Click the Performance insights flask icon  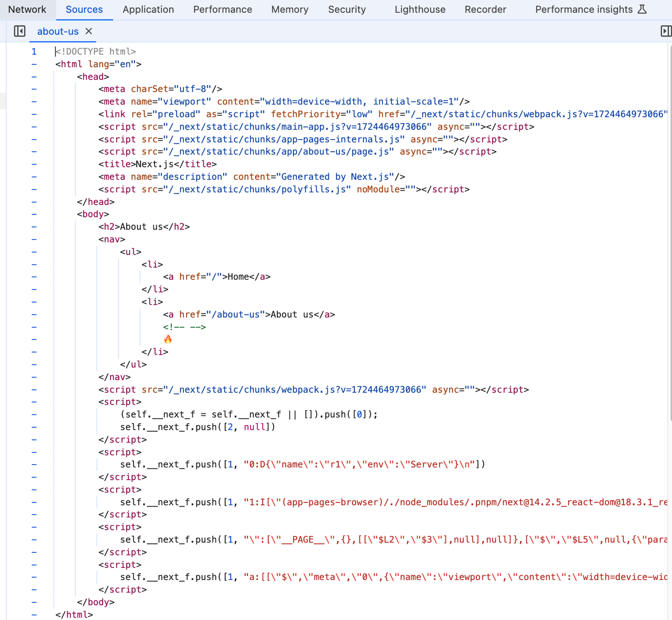(x=642, y=9)
